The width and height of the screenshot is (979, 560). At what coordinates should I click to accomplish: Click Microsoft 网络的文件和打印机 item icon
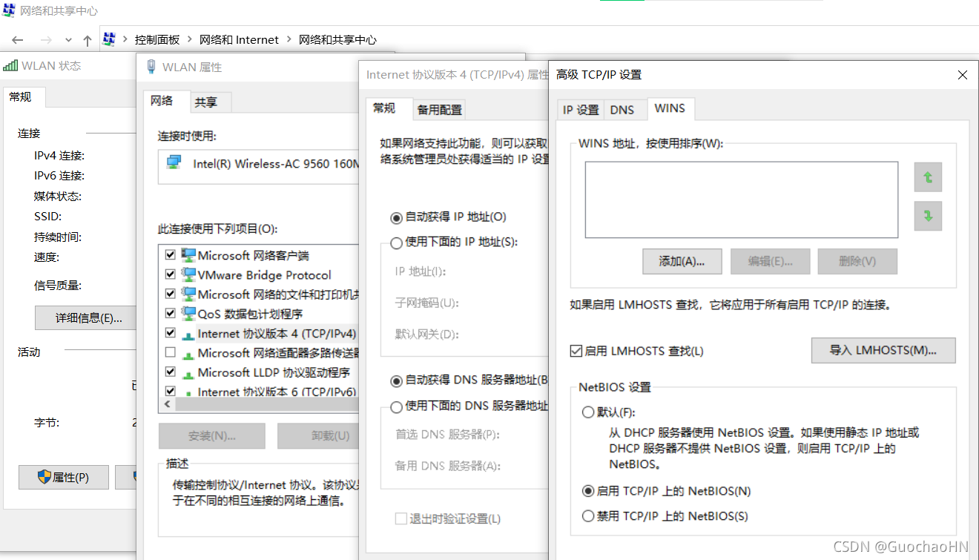188,294
